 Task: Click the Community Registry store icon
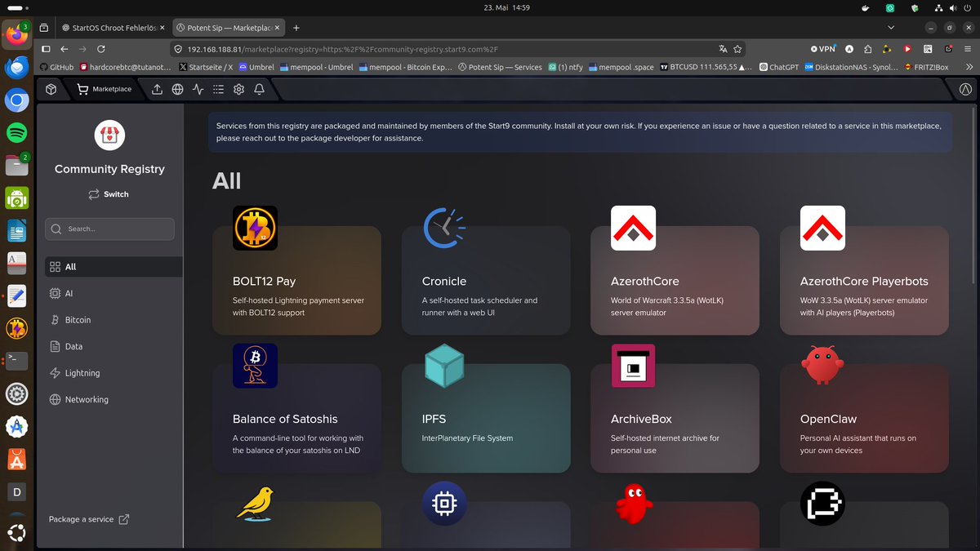109,136
